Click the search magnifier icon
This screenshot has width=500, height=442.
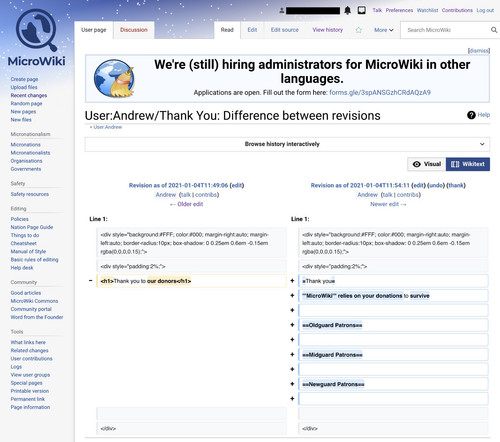click(494, 30)
